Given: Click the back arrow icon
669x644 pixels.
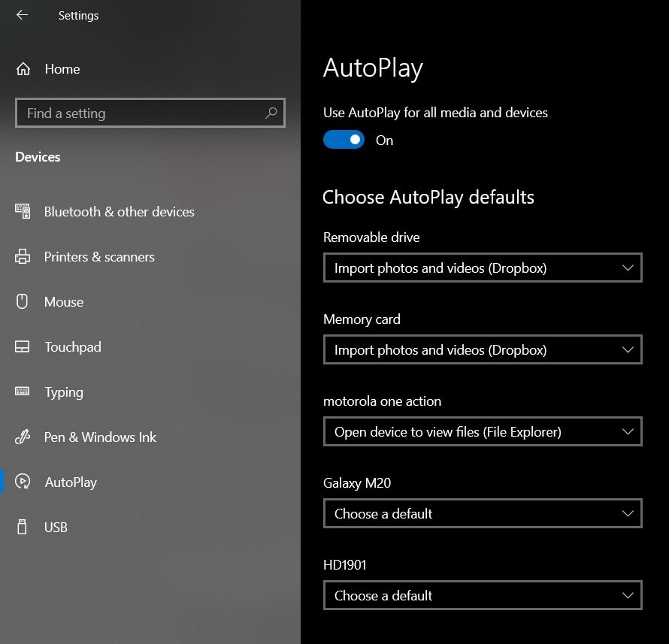Looking at the screenshot, I should click(x=23, y=15).
